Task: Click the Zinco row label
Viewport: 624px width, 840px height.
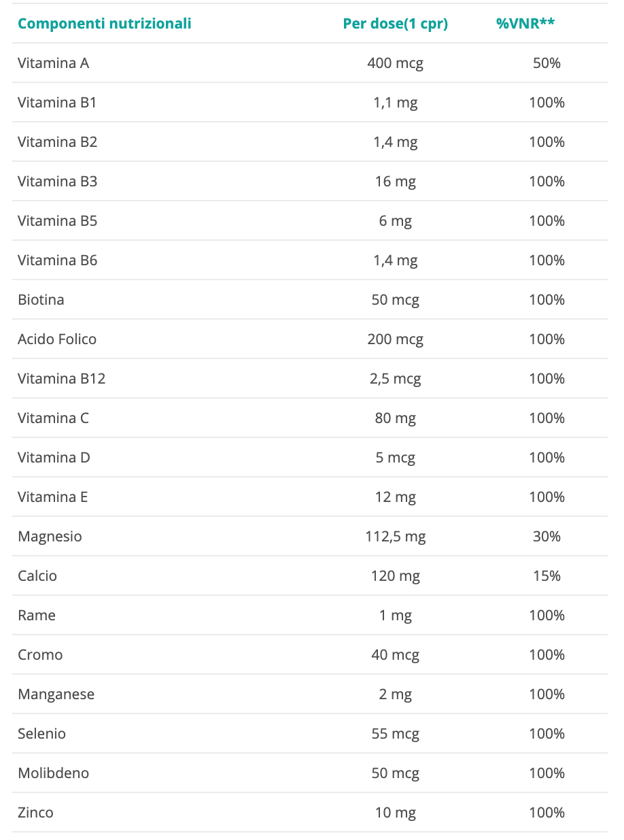Action: 35,813
